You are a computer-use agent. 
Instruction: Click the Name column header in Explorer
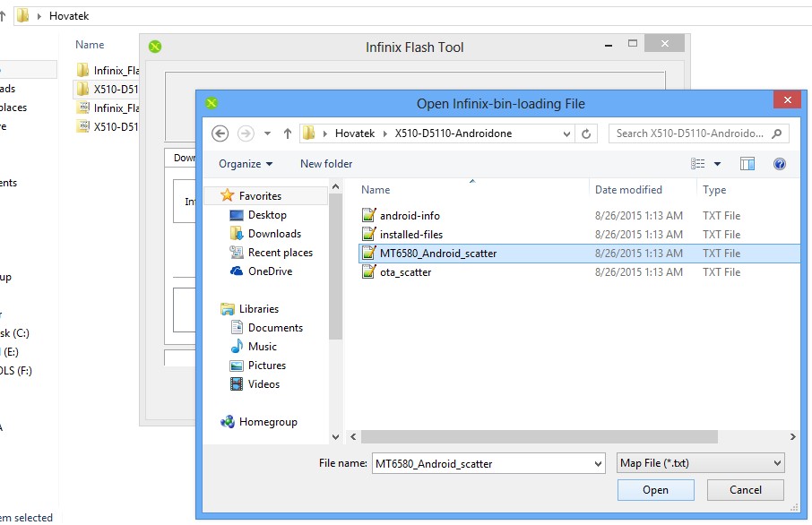pos(90,45)
